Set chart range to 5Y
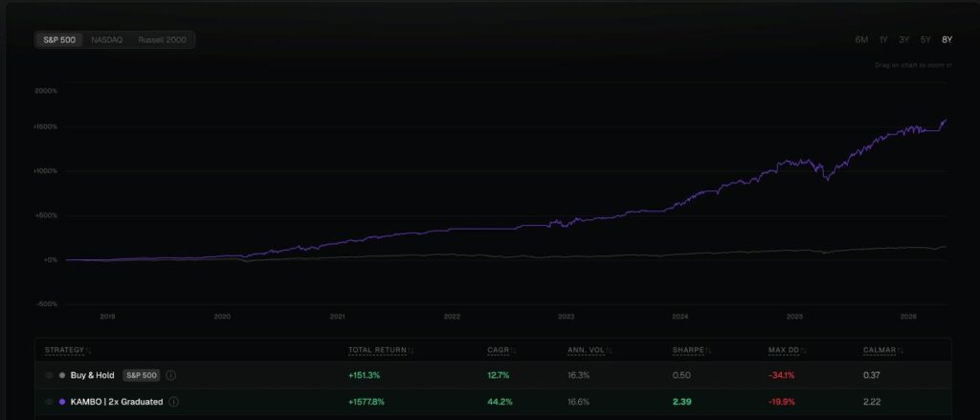 coord(925,40)
